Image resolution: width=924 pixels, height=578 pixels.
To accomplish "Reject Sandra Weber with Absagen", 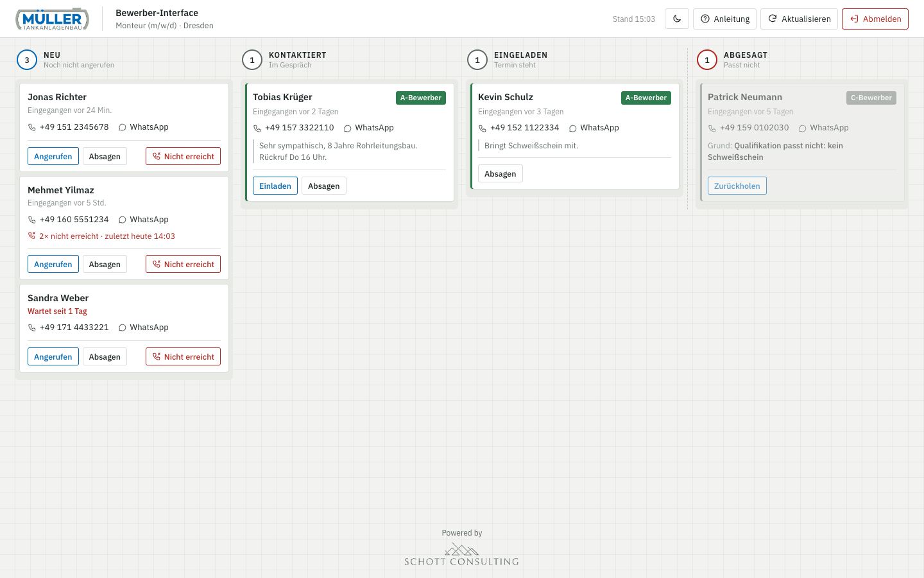I will point(105,356).
